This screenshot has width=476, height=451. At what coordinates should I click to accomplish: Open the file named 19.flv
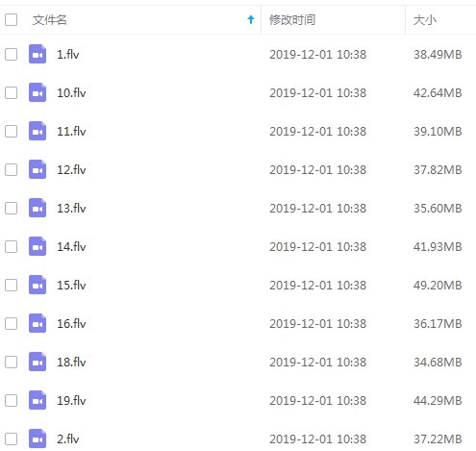click(71, 401)
